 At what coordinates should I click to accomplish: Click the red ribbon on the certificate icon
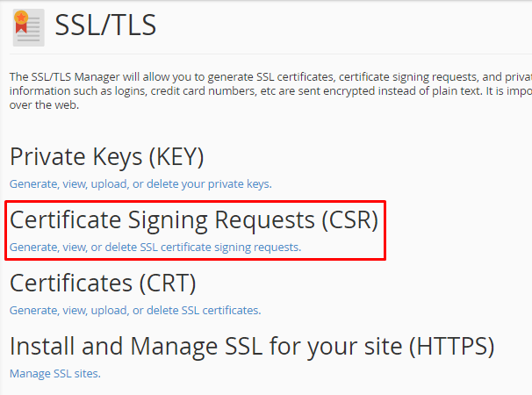pos(21,28)
